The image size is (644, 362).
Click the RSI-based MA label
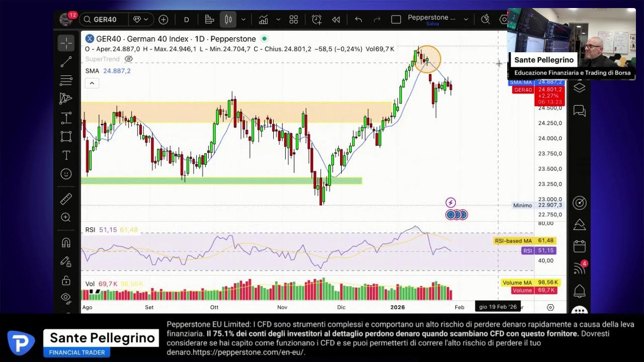pos(525,241)
